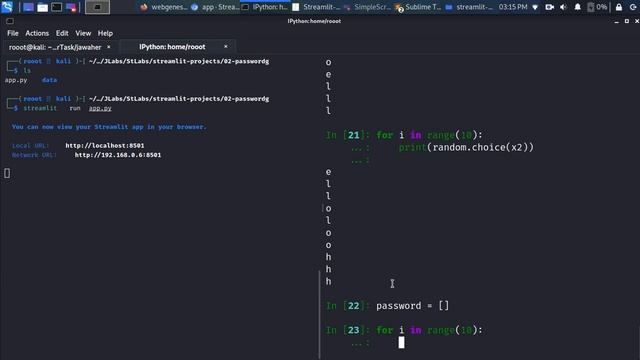Switch to the Sublime Text taskbar window
The width and height of the screenshot is (640, 360).
(x=418, y=7)
